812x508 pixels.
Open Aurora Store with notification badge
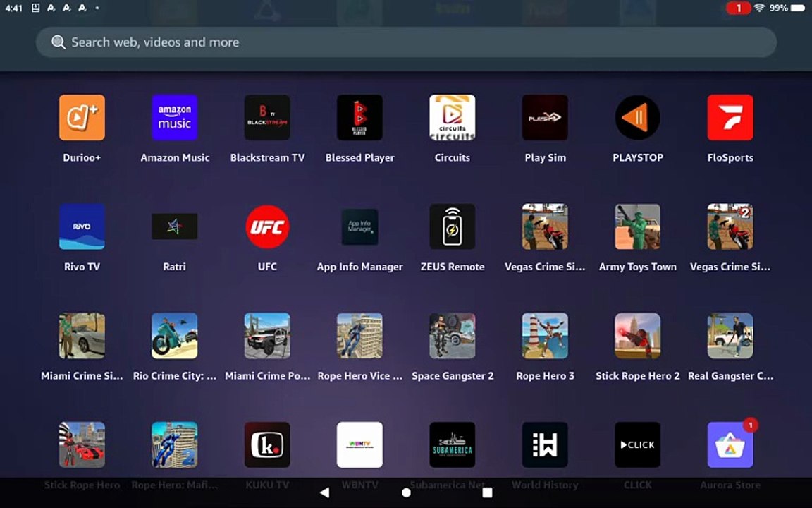click(730, 445)
